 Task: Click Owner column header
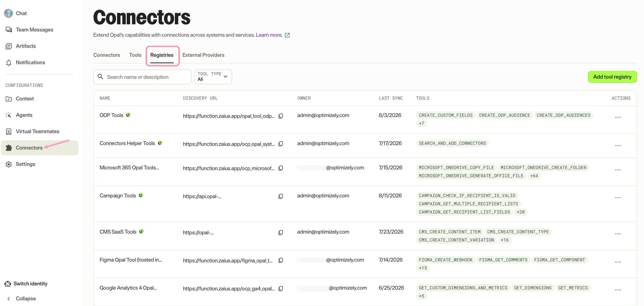coord(304,98)
